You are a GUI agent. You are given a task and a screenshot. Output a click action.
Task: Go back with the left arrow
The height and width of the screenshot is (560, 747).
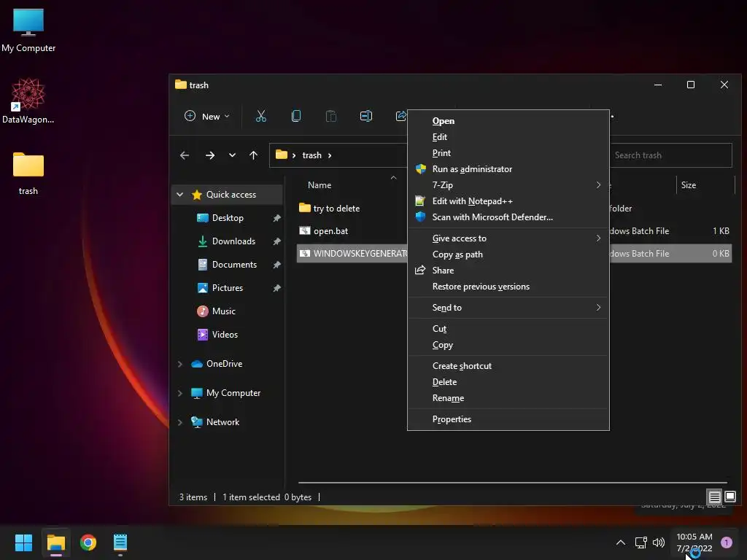tap(185, 155)
